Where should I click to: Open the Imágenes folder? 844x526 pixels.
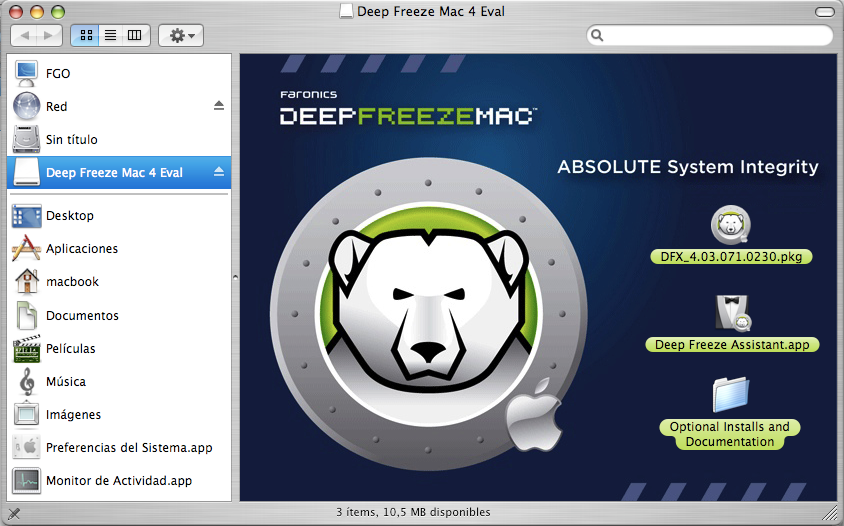[x=119, y=414]
